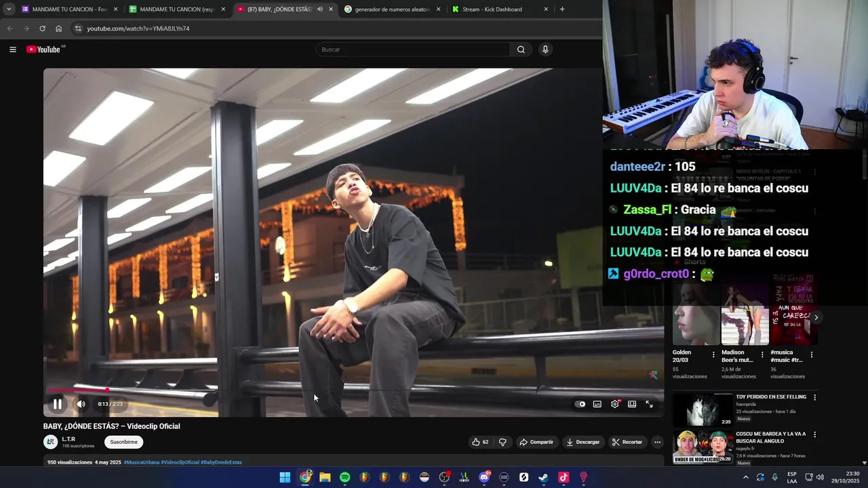Open Steam from the taskbar
Screen dimensions: 868x488
click(543, 477)
